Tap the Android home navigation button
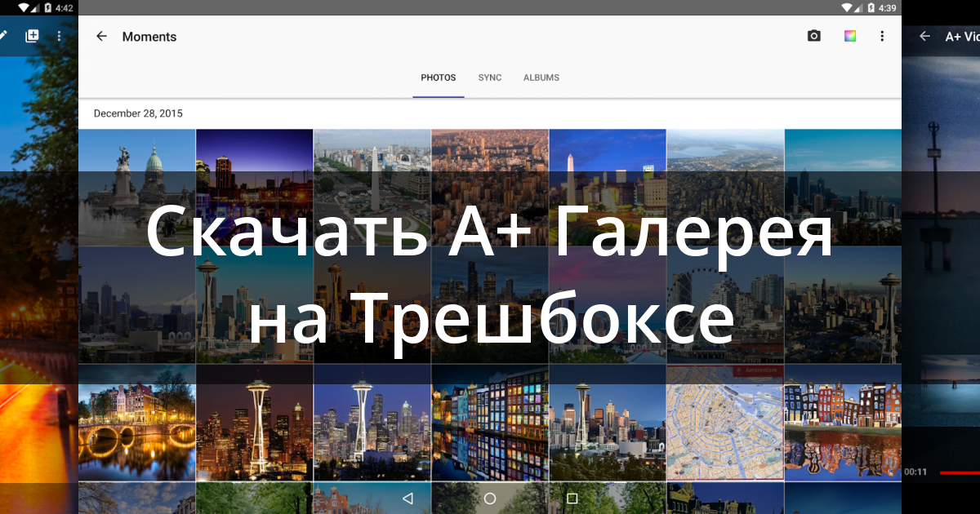980x514 pixels. [490, 498]
